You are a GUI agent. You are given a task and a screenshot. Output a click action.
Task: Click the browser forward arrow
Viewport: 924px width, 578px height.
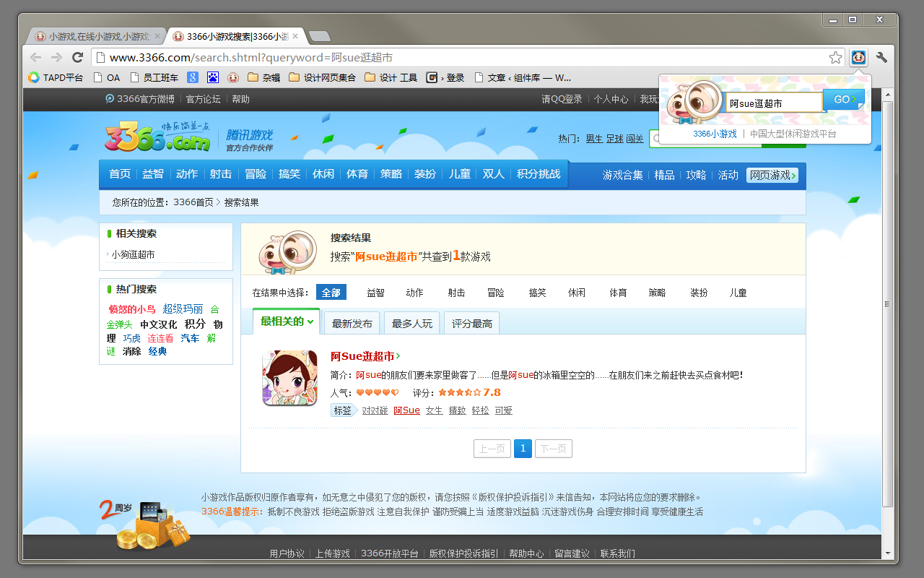(56, 58)
